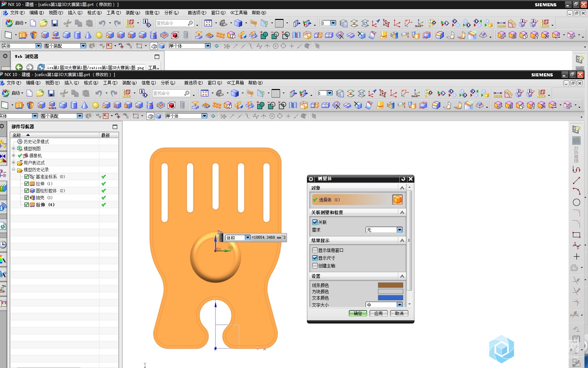Click the Unite boolean icon in the front toolbar
The height and width of the screenshot is (368, 588).
pyautogui.click(x=260, y=105)
